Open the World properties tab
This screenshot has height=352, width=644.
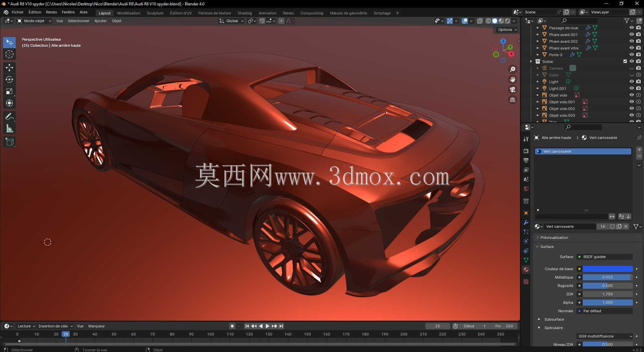pos(526,189)
